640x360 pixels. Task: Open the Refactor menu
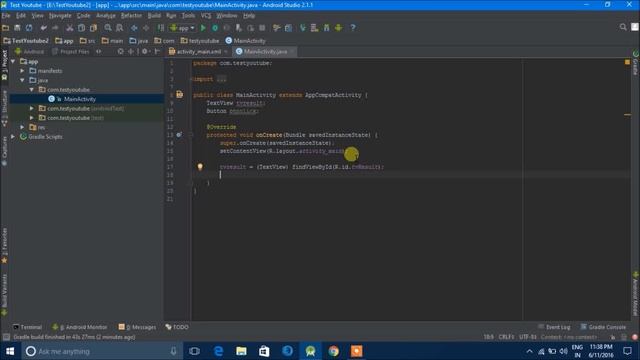click(x=131, y=16)
